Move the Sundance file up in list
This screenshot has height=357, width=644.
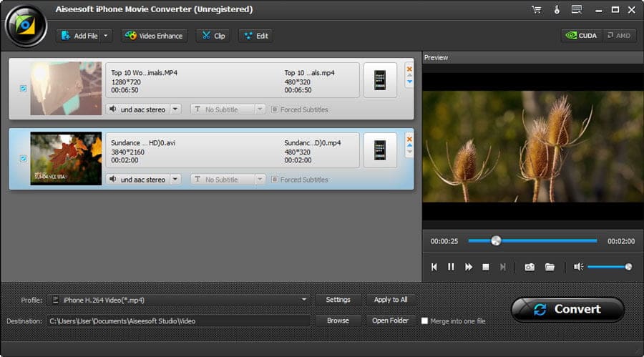(409, 145)
